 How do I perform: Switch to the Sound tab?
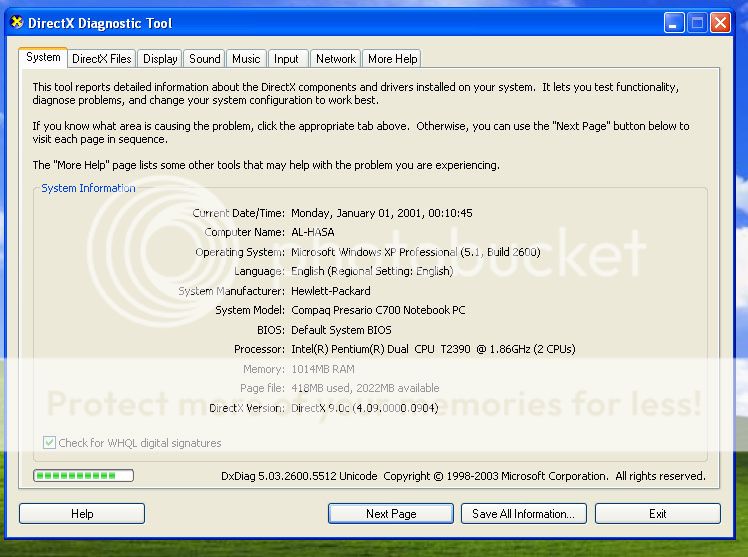[205, 59]
